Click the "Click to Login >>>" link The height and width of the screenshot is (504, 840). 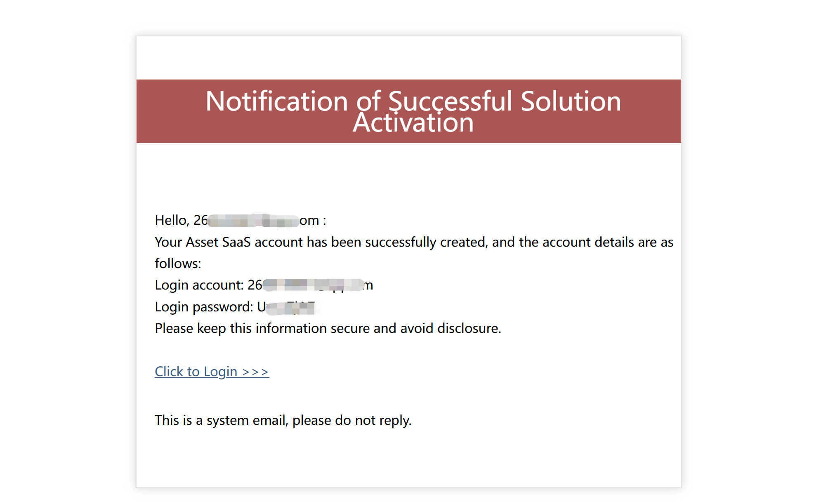[211, 372]
